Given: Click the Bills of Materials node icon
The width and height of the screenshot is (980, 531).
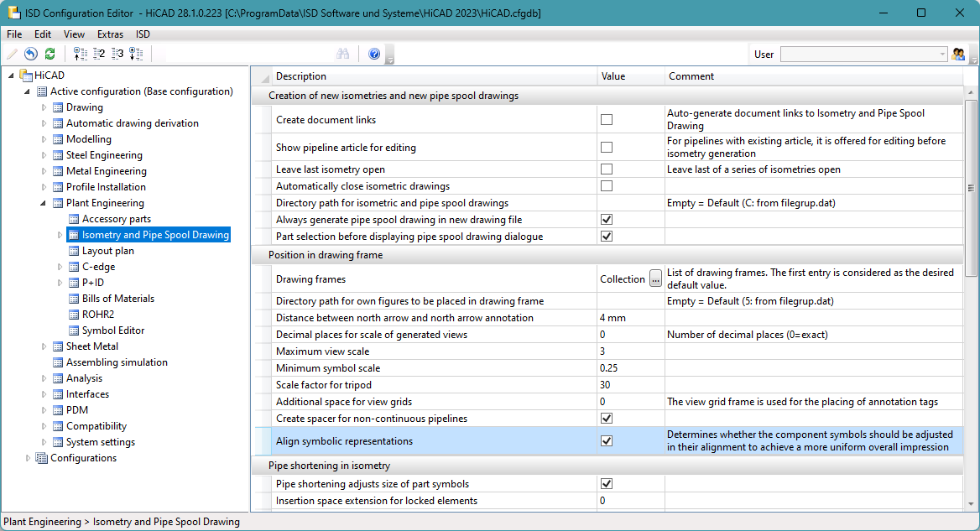Looking at the screenshot, I should pos(74,299).
